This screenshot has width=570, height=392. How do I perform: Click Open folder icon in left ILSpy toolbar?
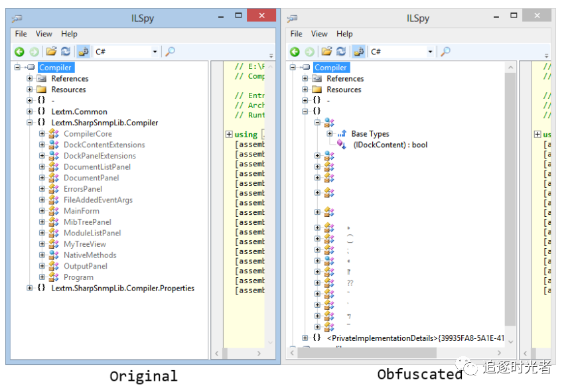(51, 52)
